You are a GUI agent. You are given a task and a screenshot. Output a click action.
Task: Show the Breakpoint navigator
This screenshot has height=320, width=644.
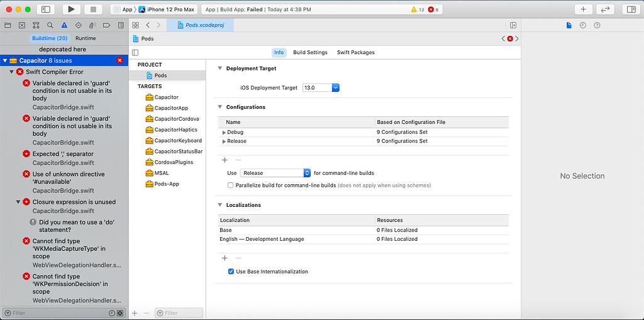pyautogui.click(x=106, y=25)
